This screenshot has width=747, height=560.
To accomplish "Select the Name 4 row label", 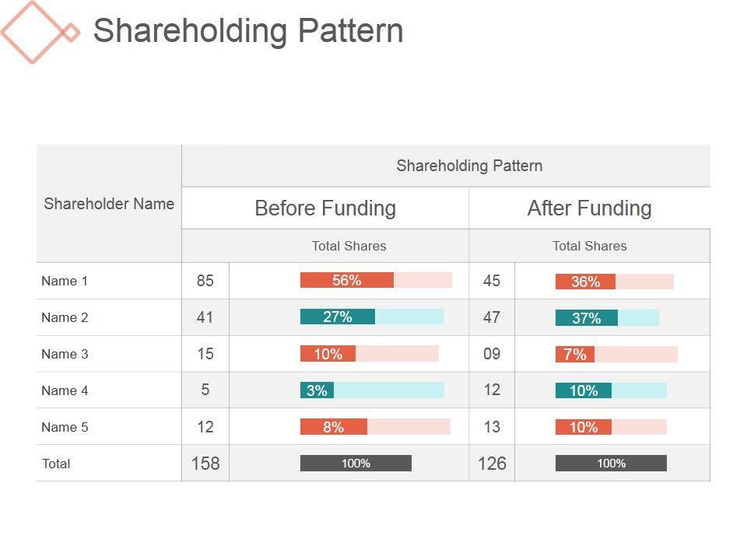I will tap(65, 390).
